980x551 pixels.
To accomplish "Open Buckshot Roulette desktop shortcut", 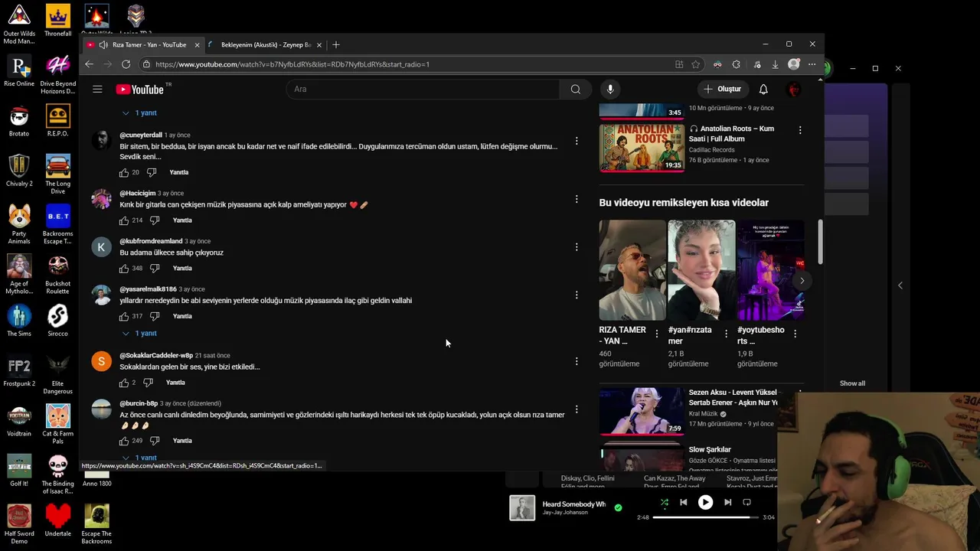I will (x=57, y=275).
